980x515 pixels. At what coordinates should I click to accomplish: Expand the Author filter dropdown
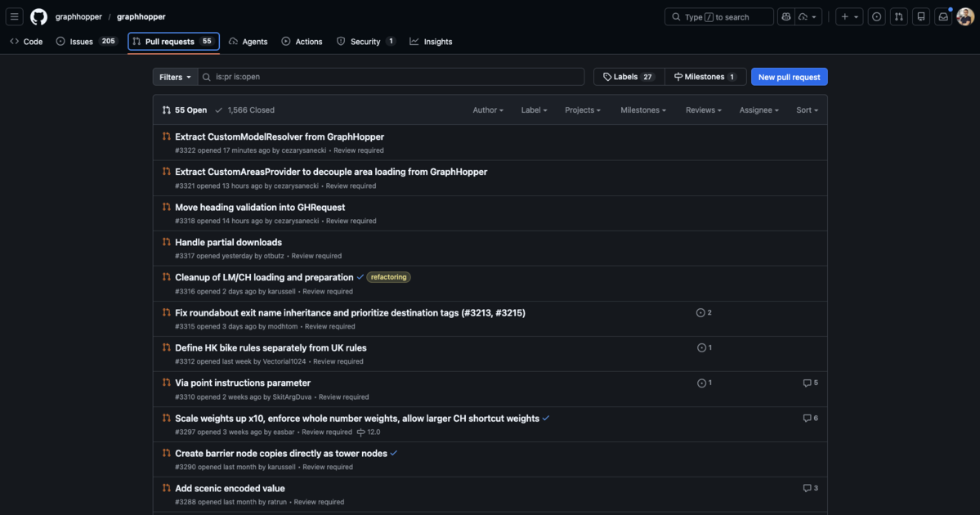(487, 110)
